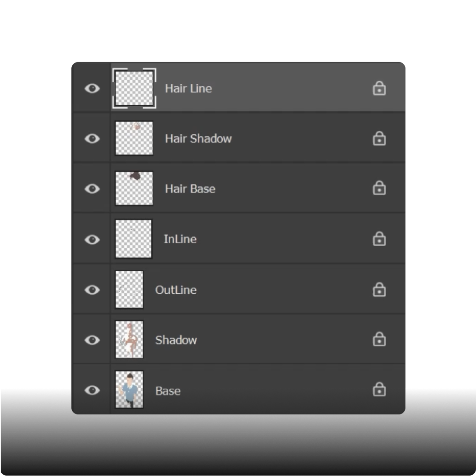Image resolution: width=476 pixels, height=476 pixels.
Task: Hide the Hair Line layer
Action: 92,88
